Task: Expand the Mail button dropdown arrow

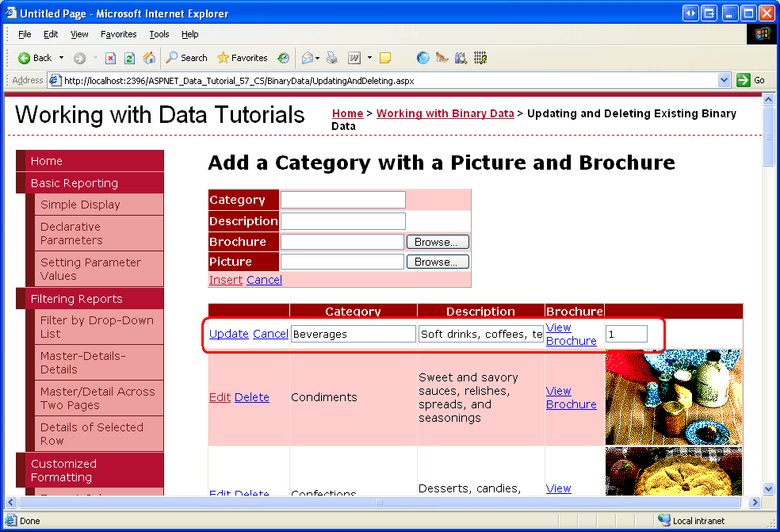Action: (319, 58)
